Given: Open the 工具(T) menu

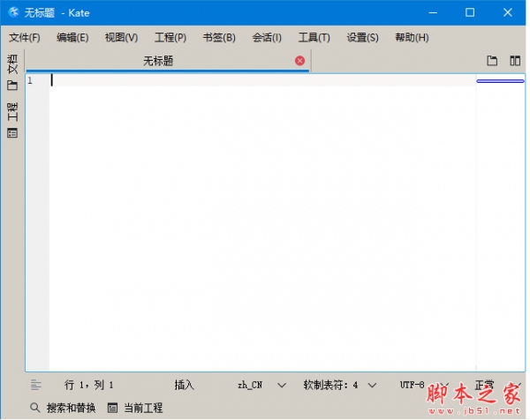Looking at the screenshot, I should pos(314,37).
